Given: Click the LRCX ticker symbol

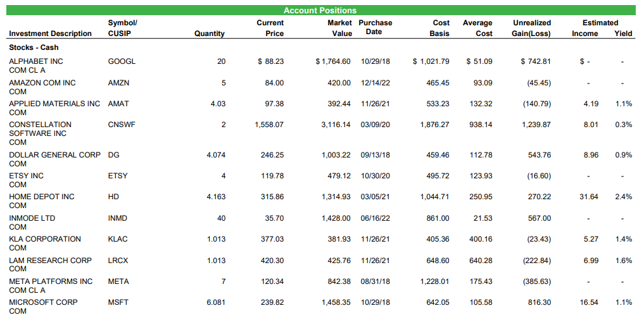Looking at the screenshot, I should coord(118,261).
